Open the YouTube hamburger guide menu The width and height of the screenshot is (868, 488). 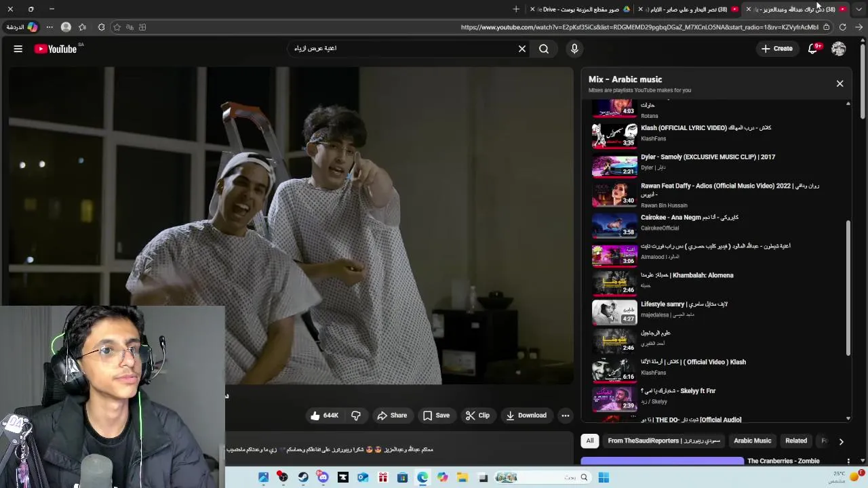(18, 49)
